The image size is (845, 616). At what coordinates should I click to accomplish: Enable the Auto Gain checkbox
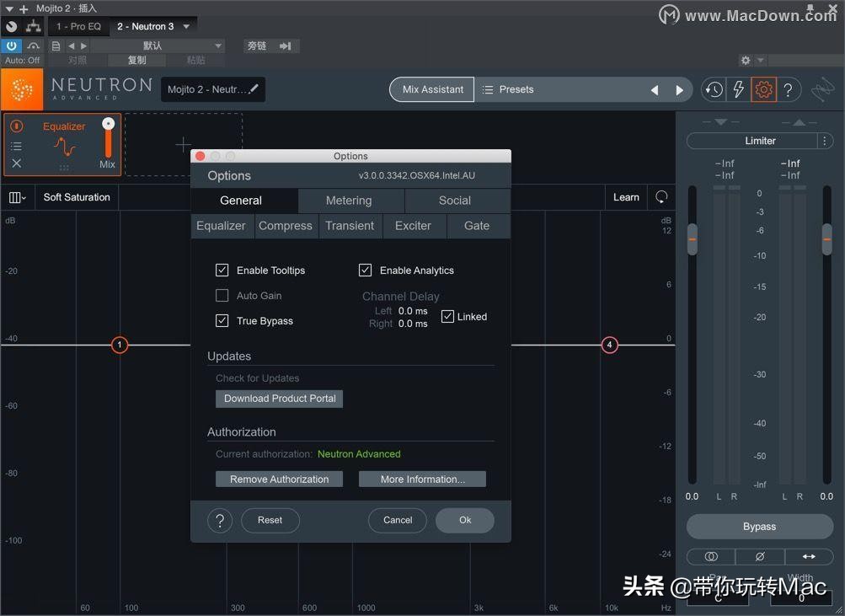tap(222, 295)
